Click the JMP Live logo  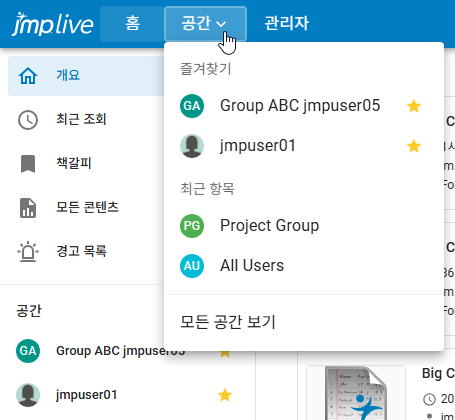point(53,24)
